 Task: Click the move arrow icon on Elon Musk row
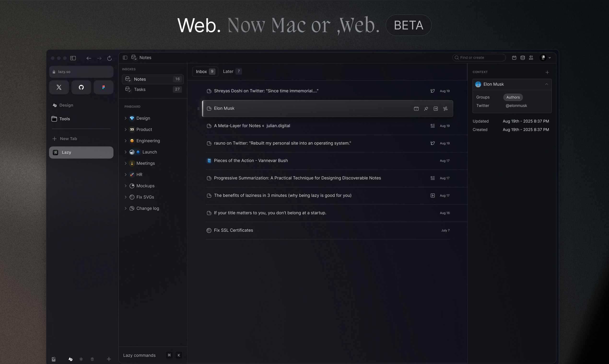pos(436,109)
